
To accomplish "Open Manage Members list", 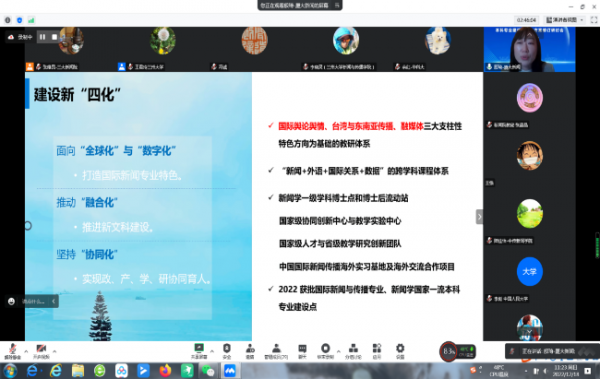I will point(276,351).
